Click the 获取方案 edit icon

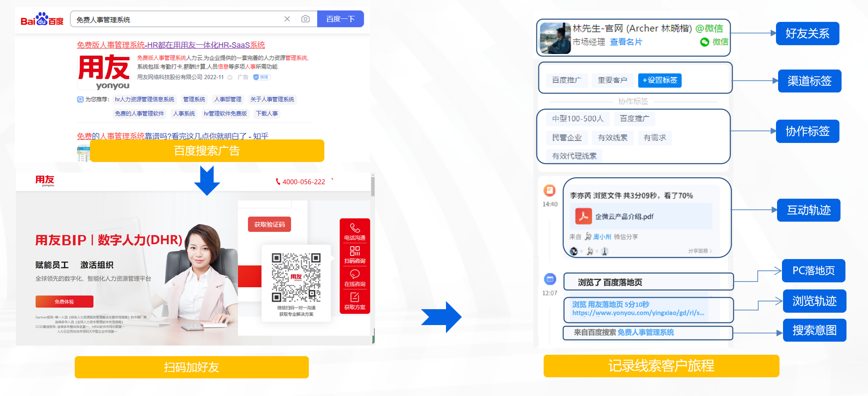coord(355,297)
